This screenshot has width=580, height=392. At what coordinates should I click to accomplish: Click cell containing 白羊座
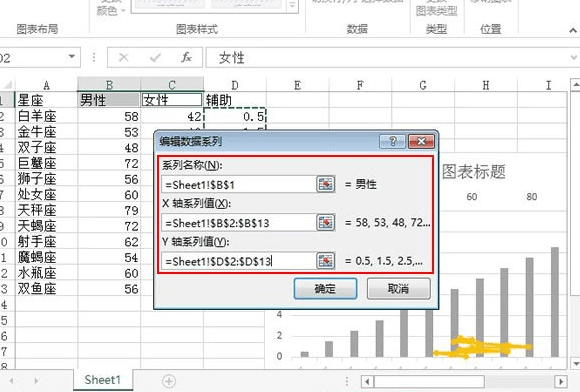pos(46,116)
